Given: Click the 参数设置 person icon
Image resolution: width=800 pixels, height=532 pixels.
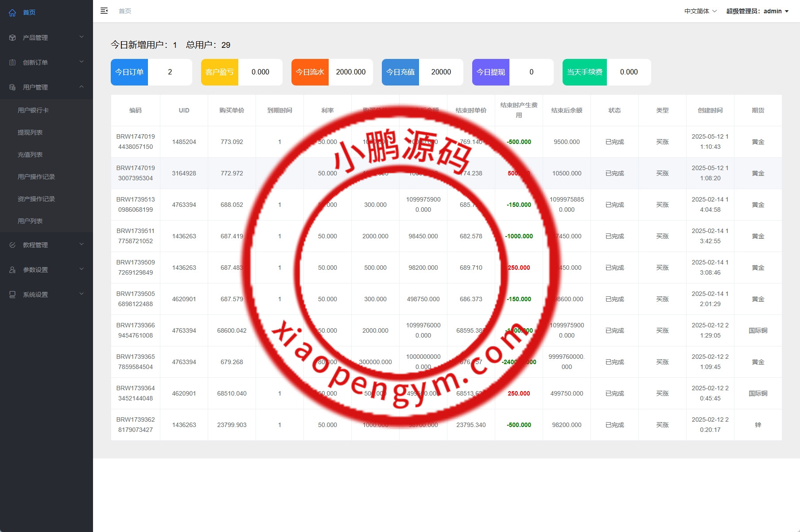Looking at the screenshot, I should pyautogui.click(x=12, y=270).
